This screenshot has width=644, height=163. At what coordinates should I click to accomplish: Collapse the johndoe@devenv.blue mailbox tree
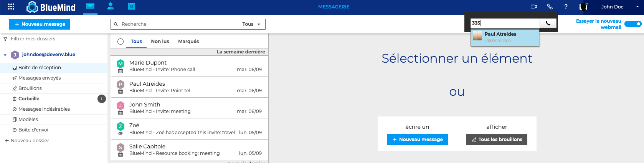[5, 55]
